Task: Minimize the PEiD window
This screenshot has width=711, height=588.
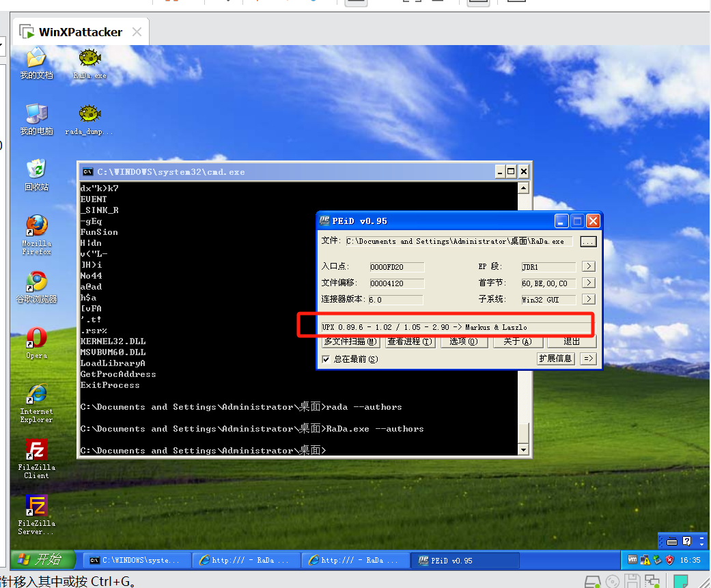Action: tap(561, 221)
